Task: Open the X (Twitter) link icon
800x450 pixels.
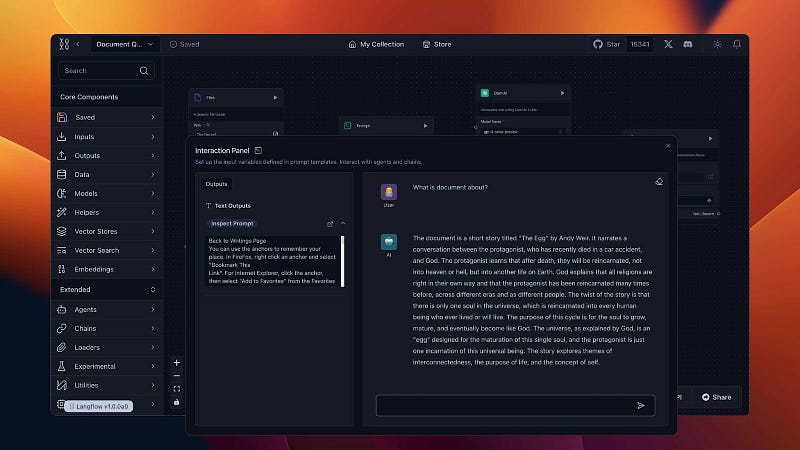Action: click(x=668, y=44)
